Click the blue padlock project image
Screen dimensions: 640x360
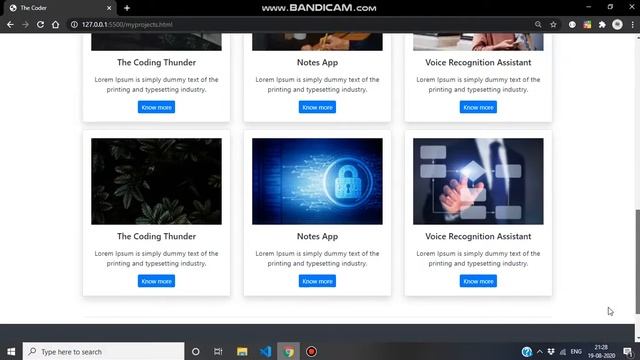click(x=317, y=181)
